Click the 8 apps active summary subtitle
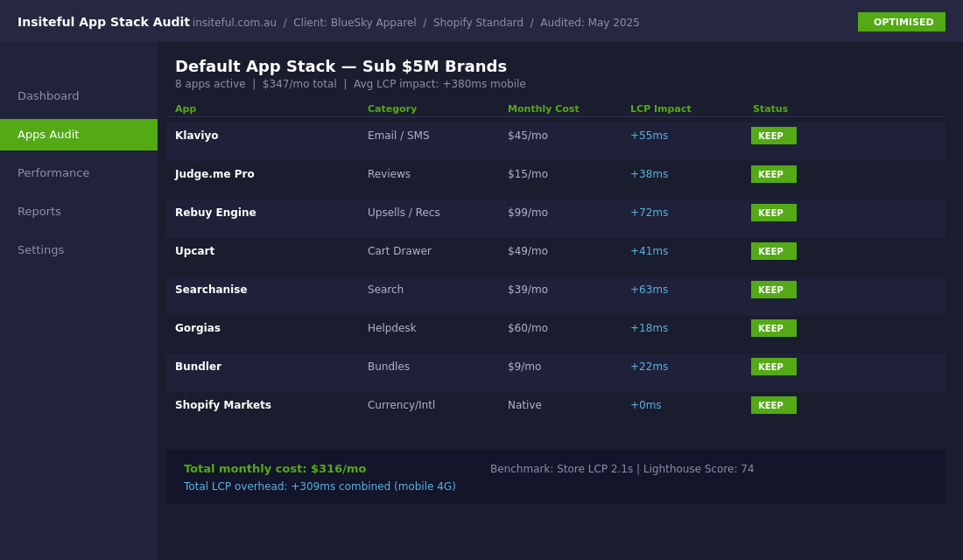This screenshot has height=560, width=963. pyautogui.click(x=350, y=84)
